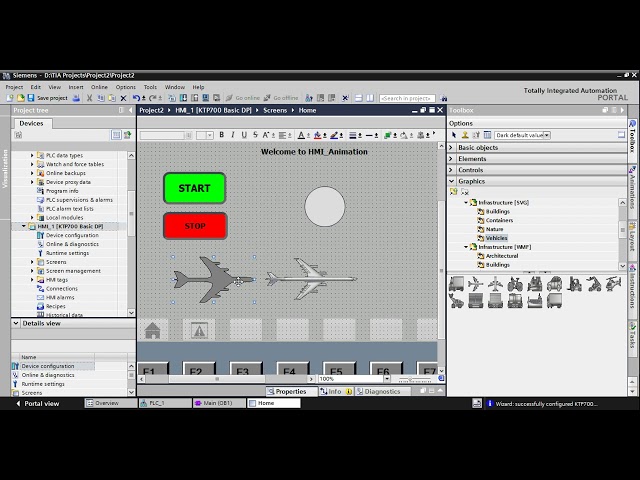Screen dimensions: 640x480
Task: Toggle Italic text formatting
Action: pyautogui.click(x=233, y=135)
